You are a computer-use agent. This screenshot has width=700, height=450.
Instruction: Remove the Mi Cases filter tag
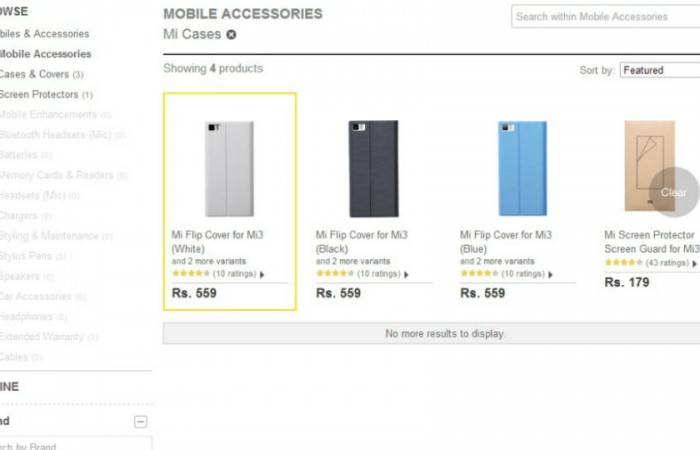pyautogui.click(x=232, y=35)
